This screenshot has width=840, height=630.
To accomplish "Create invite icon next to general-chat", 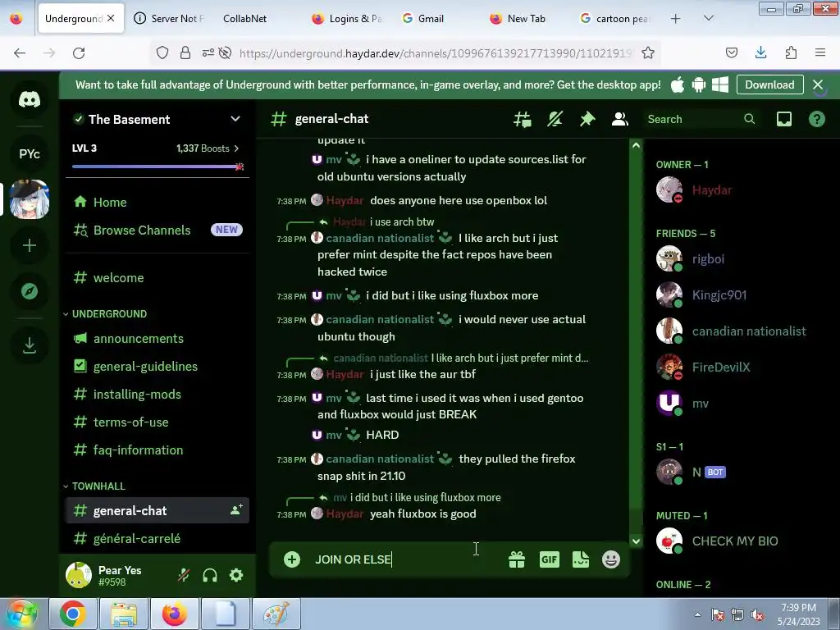I will click(236, 510).
